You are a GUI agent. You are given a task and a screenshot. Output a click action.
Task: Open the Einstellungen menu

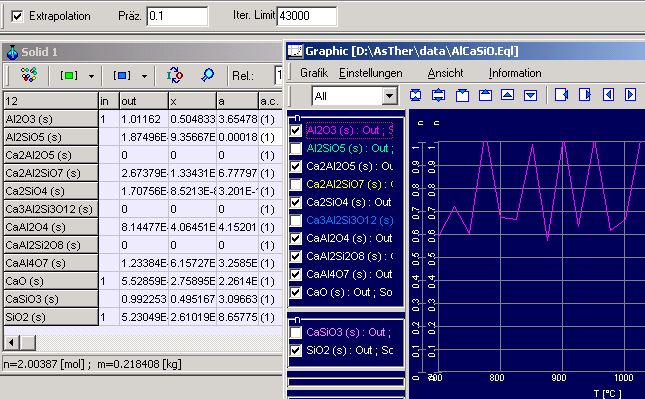pos(371,73)
